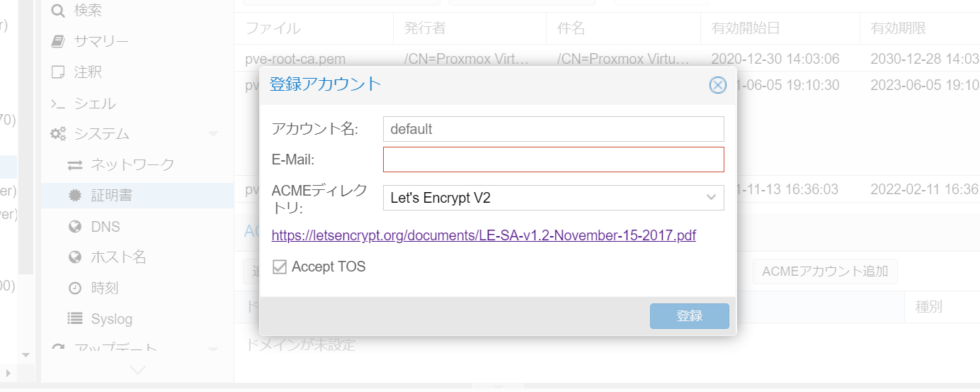
Task: Select the ネットワーク arrows icon
Action: click(x=75, y=165)
